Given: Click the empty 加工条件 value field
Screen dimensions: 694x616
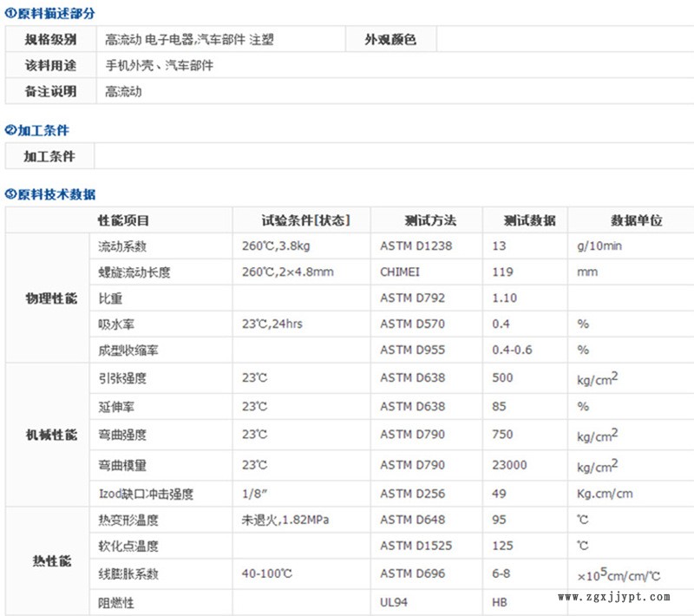Looking at the screenshot, I should coord(390,156).
